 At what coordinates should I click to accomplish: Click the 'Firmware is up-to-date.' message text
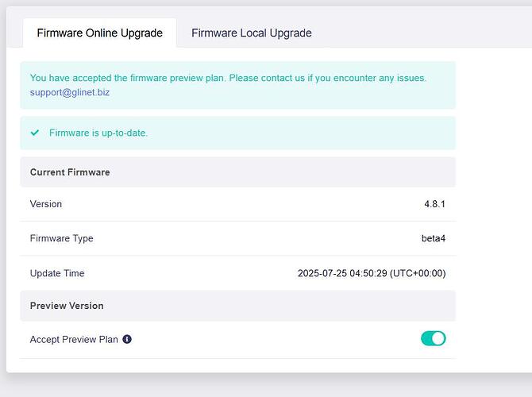98,133
